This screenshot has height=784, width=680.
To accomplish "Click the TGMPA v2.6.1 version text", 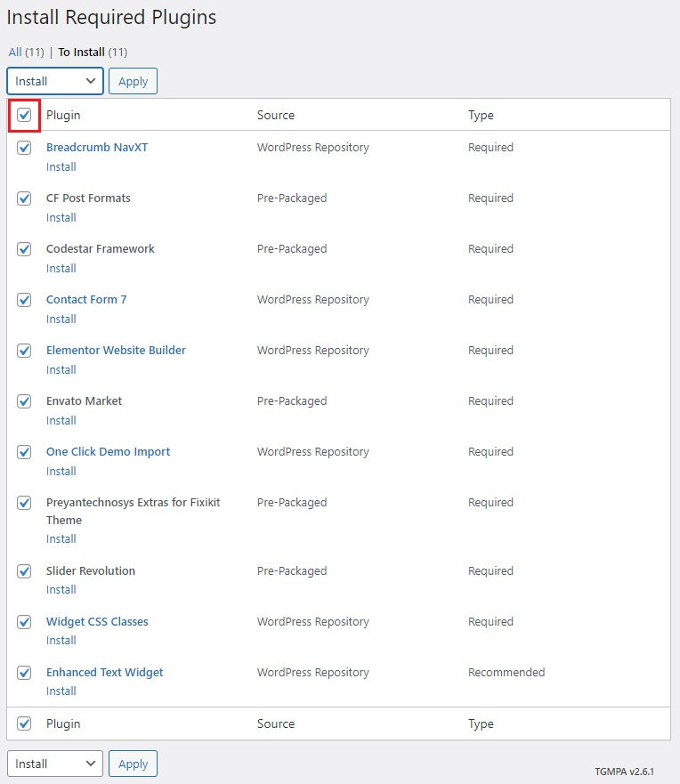I will coord(624,772).
